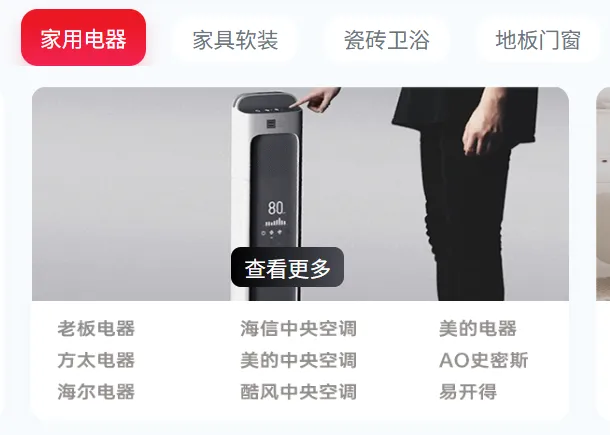Open the air purifier banner image
The width and height of the screenshot is (610, 435).
[x=300, y=194]
